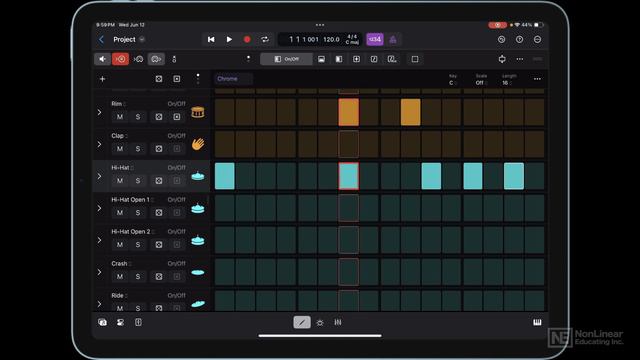Expand the Hi-Hat Open 2 row

pos(99,240)
